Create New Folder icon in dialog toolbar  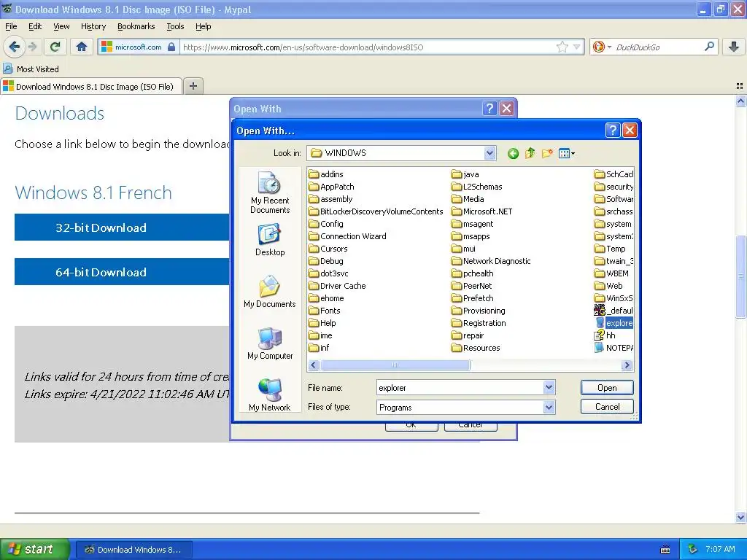tap(547, 153)
